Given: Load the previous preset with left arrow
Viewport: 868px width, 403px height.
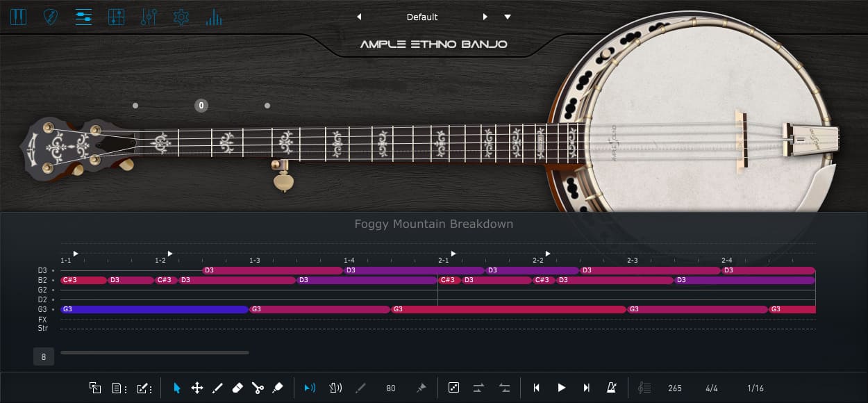Looking at the screenshot, I should pyautogui.click(x=359, y=17).
